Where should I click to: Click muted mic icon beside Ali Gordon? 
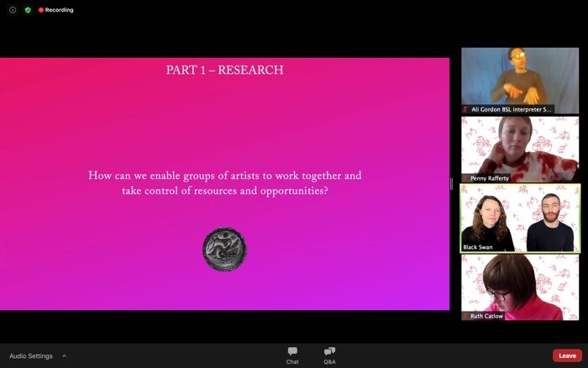tap(466, 109)
